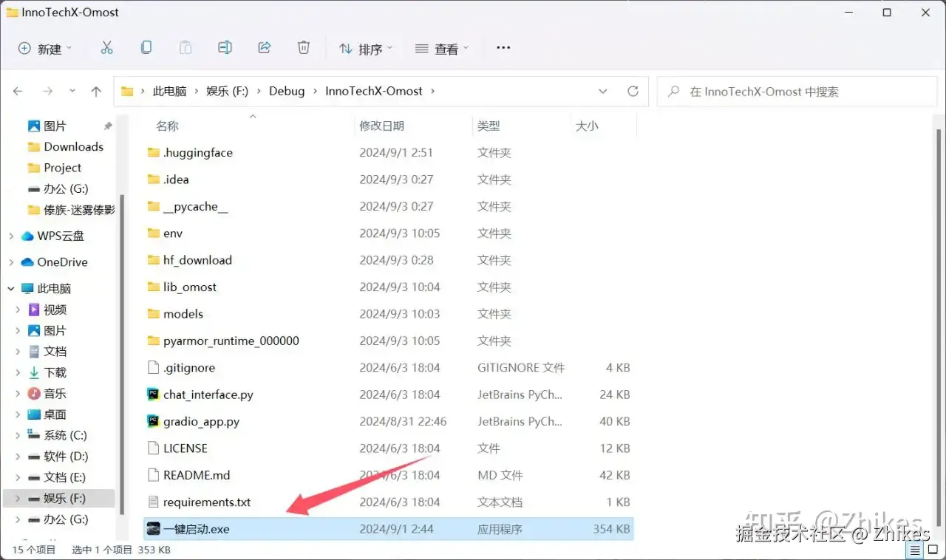This screenshot has height=560, width=946.
Task: Click the WPS云盘 cloud icon
Action: point(28,236)
